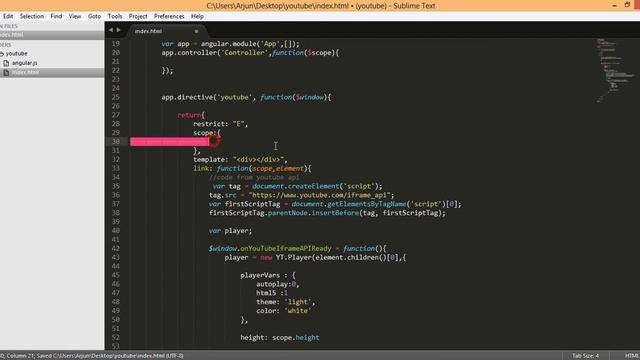The height and width of the screenshot is (360, 640).
Task: Click the index.html file icon in sidebar
Action: (6, 72)
